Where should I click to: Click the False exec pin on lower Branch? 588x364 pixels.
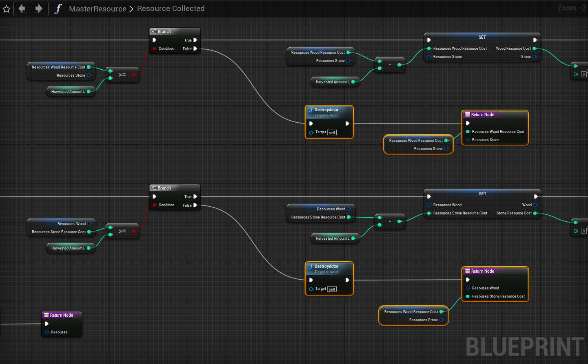point(195,205)
